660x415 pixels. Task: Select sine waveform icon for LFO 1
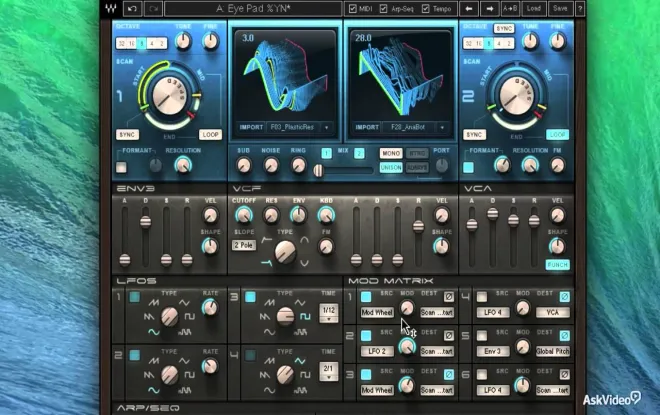click(x=154, y=332)
